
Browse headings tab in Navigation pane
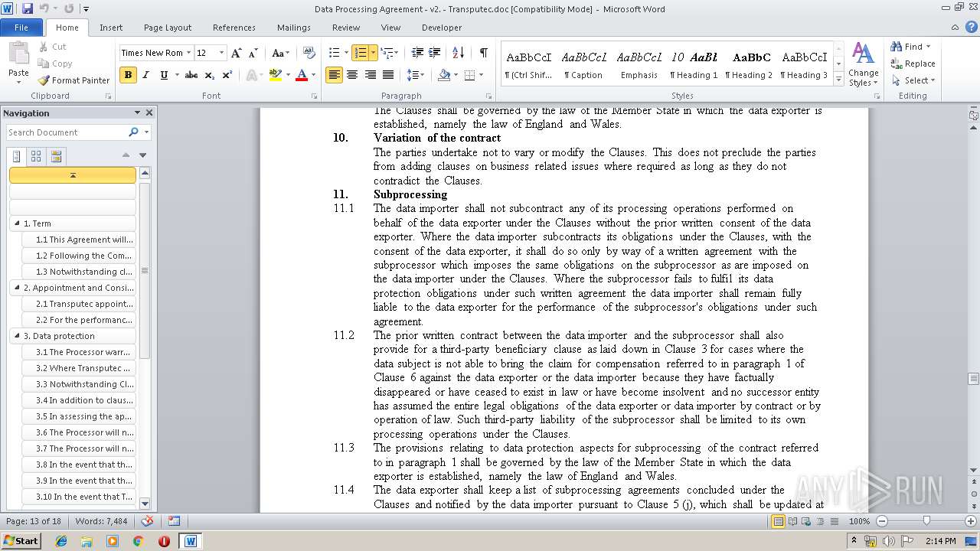(18, 156)
